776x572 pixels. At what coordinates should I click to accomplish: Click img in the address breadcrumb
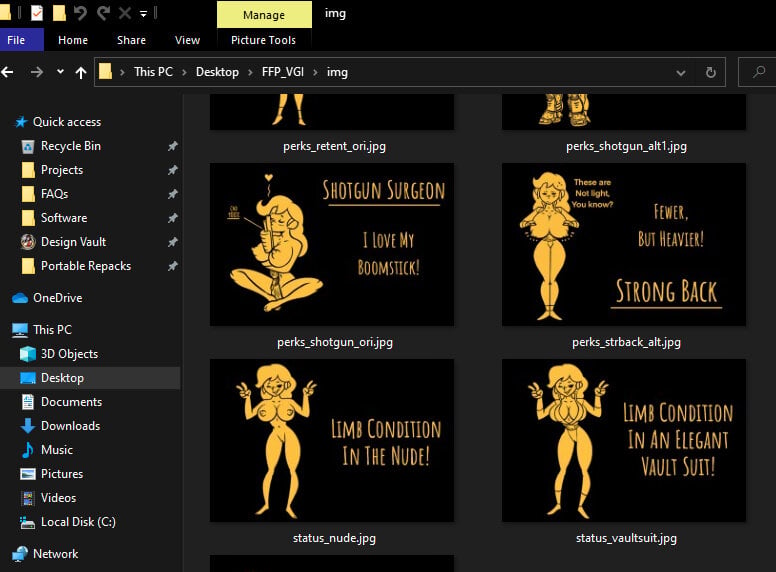(337, 72)
